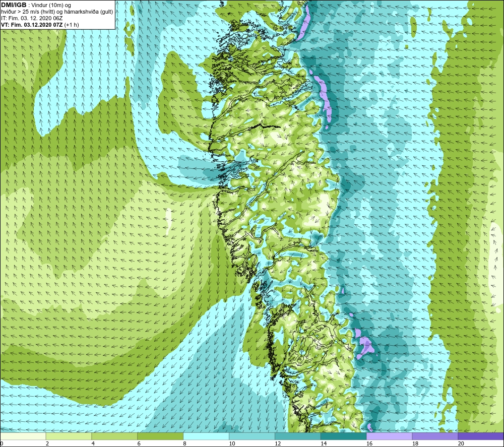Click the 18–20 m/s purple legend swatch
This screenshot has height=447, width=504.
click(x=435, y=436)
